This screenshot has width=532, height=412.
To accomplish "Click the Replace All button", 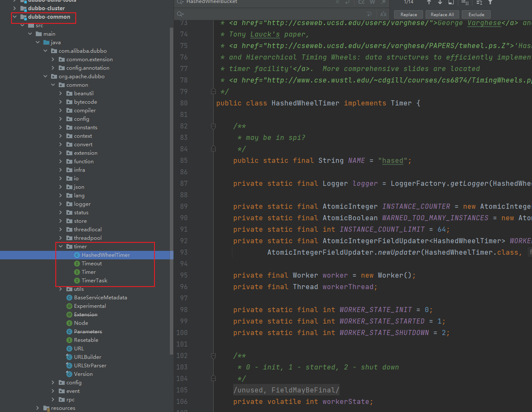I will point(442,14).
